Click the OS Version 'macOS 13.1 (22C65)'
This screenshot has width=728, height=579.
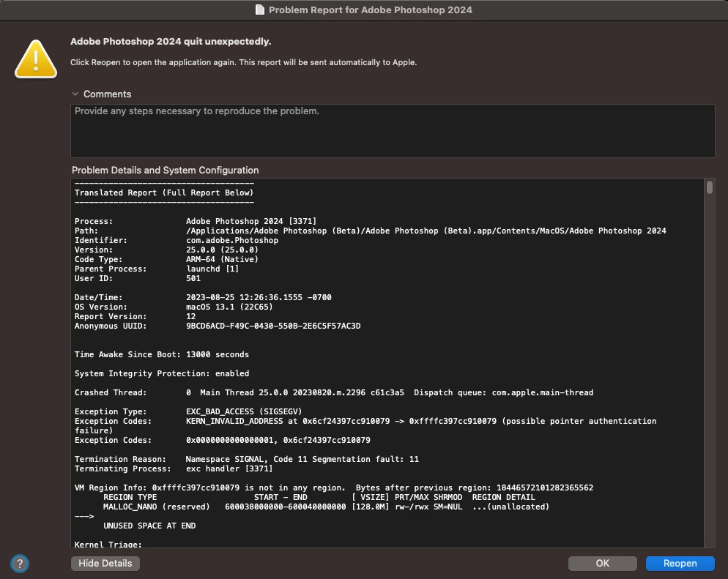[229, 307]
